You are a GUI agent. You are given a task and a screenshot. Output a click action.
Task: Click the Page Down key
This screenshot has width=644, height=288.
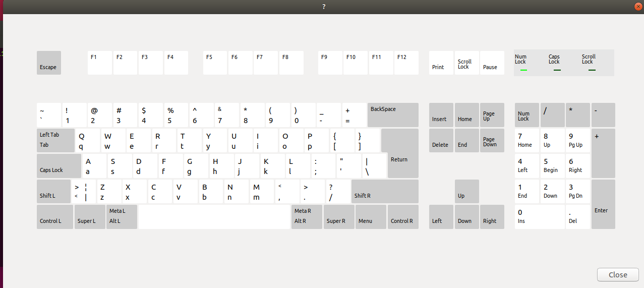point(492,140)
